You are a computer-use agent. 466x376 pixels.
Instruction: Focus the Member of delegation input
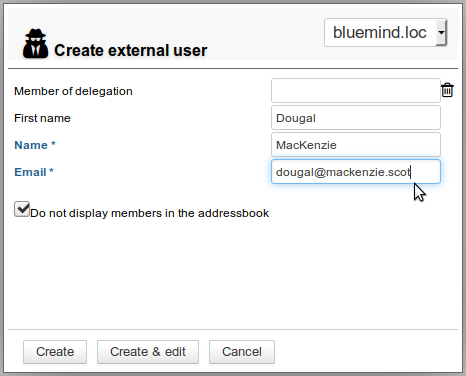356,91
